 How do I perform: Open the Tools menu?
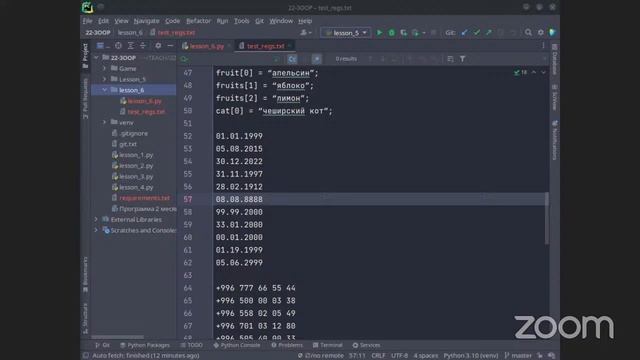(x=242, y=21)
